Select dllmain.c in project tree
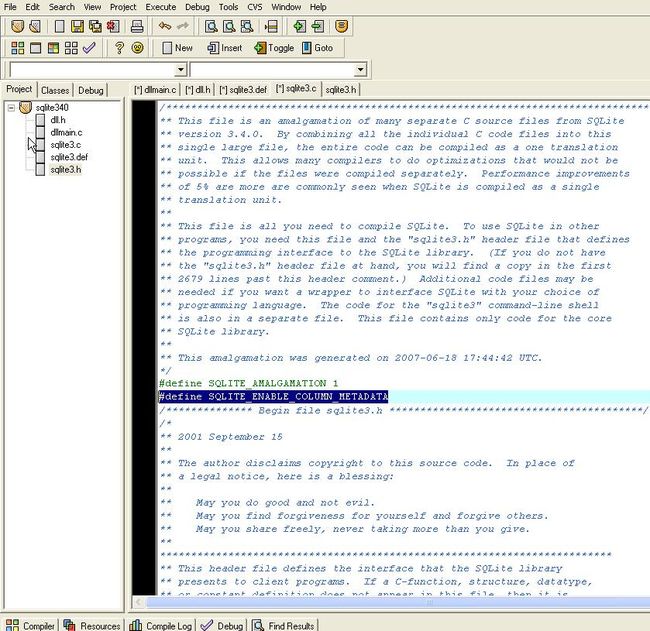Screen dimensions: 650x631 tap(66, 133)
